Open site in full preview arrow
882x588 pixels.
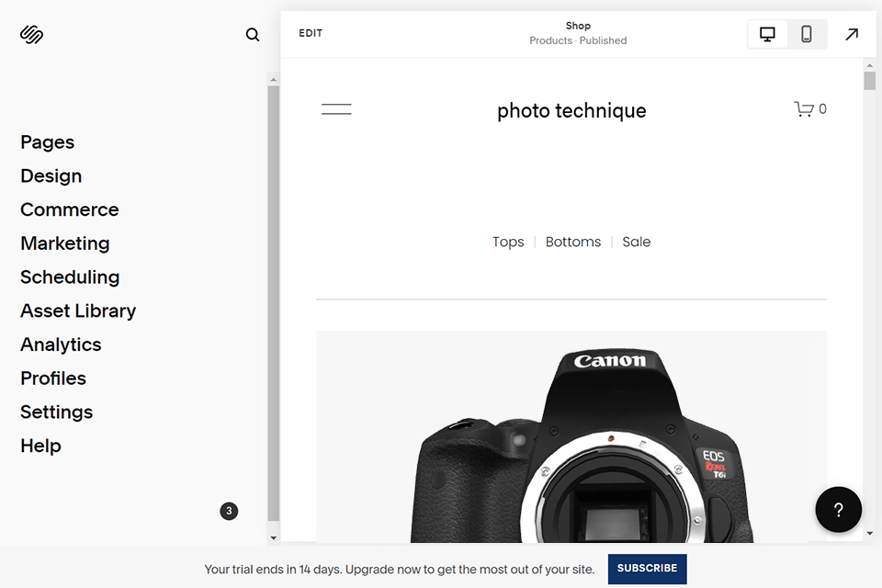point(852,34)
